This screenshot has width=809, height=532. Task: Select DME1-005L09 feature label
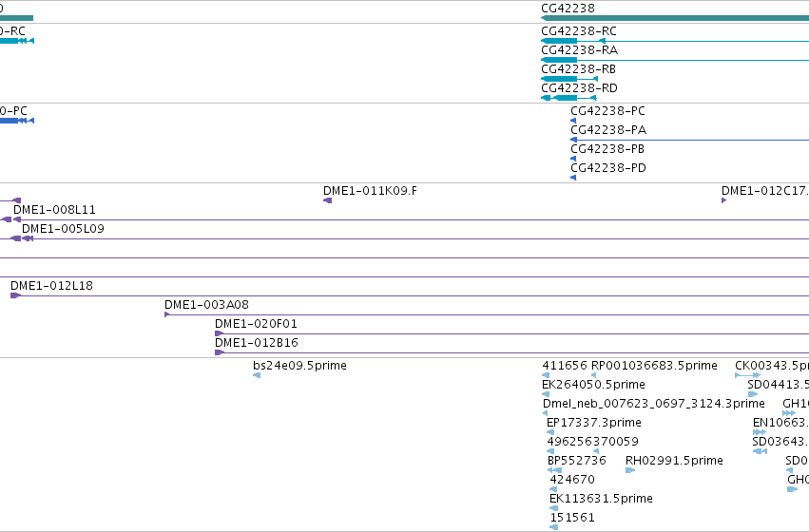(x=63, y=229)
